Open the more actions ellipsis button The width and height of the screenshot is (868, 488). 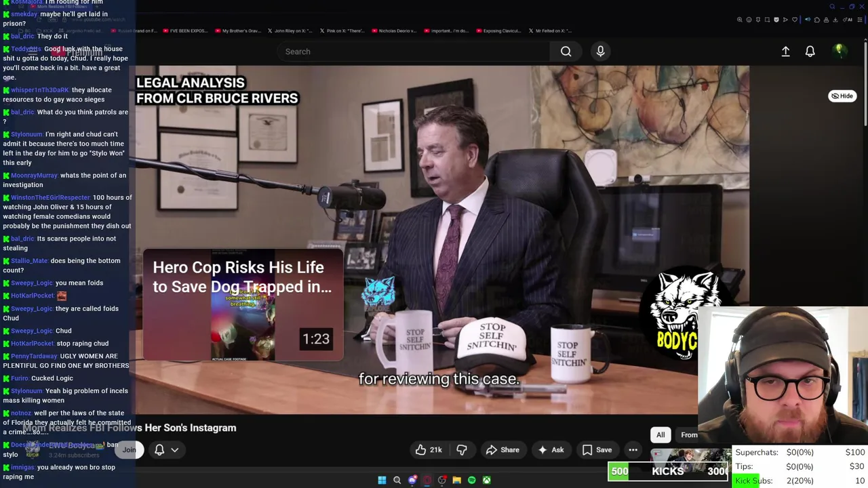click(x=633, y=449)
